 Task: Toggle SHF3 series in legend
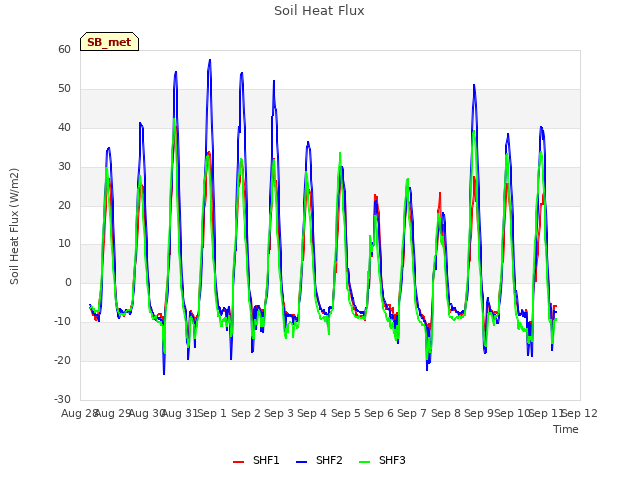[x=382, y=460]
